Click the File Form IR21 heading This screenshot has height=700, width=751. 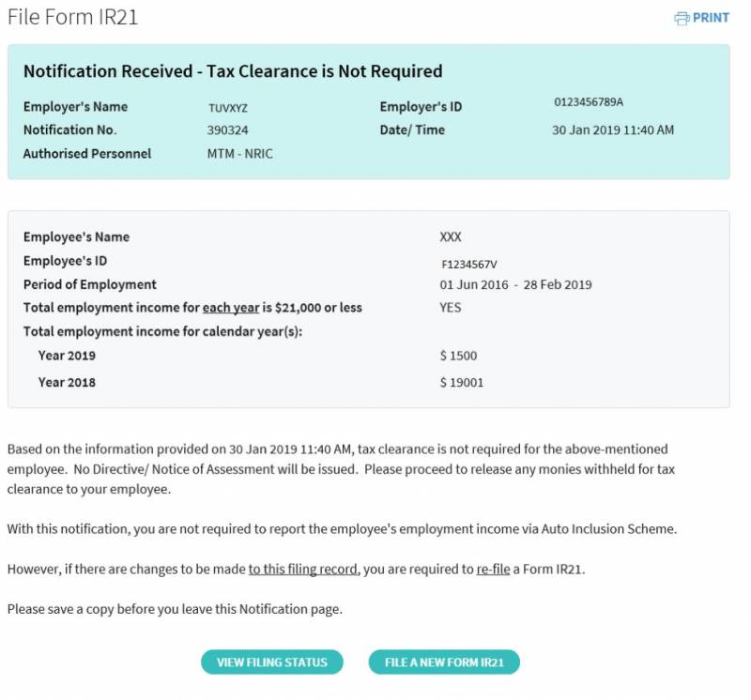tap(73, 18)
